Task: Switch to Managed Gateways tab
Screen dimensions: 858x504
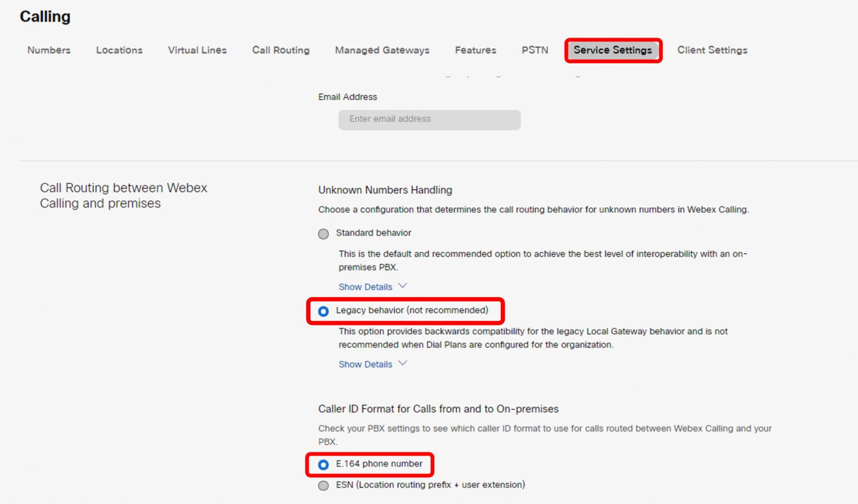Action: pos(382,50)
